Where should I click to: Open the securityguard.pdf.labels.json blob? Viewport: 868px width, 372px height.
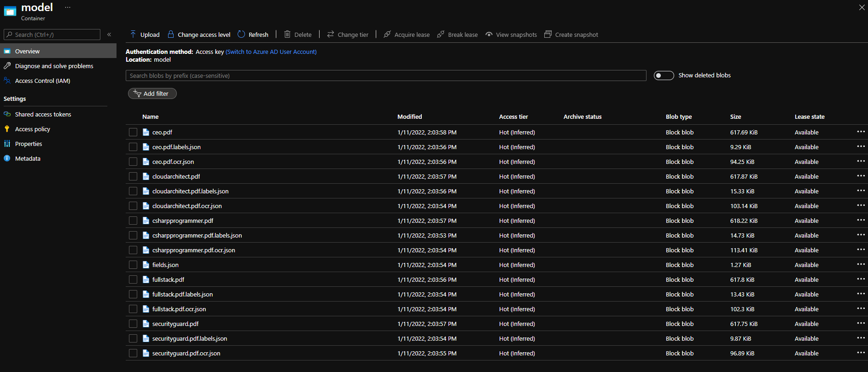pos(190,338)
